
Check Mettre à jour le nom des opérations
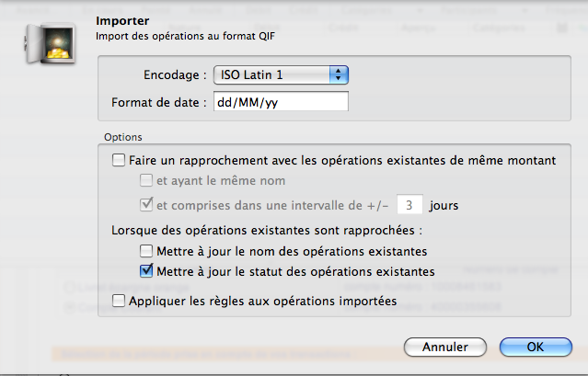[x=146, y=251]
